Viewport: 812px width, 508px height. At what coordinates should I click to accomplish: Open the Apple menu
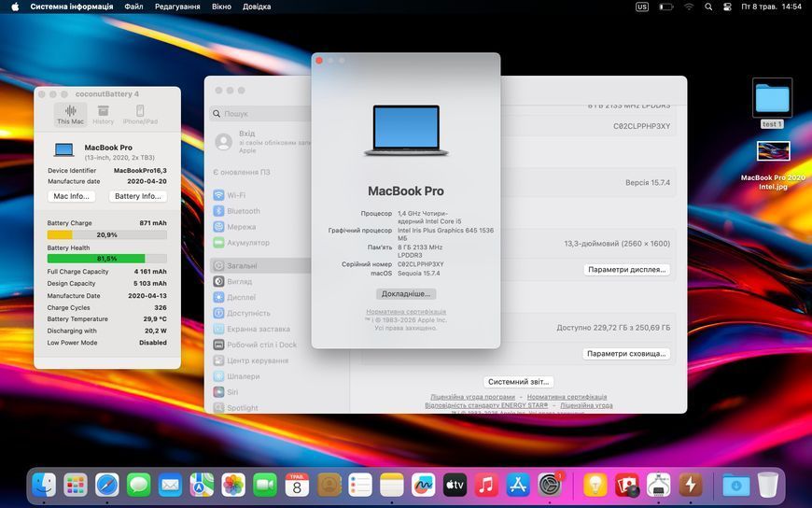click(x=15, y=7)
